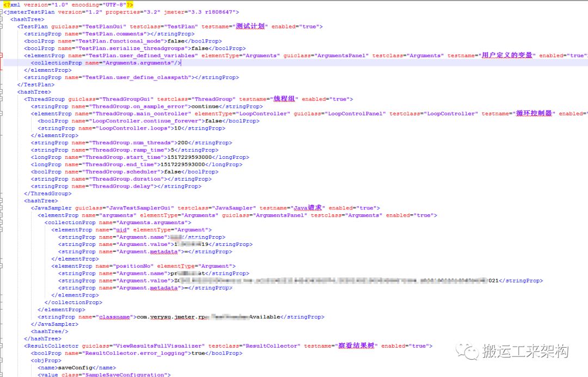Click the elementProp name "positionNo"
588x377 pixels.
coord(133,266)
